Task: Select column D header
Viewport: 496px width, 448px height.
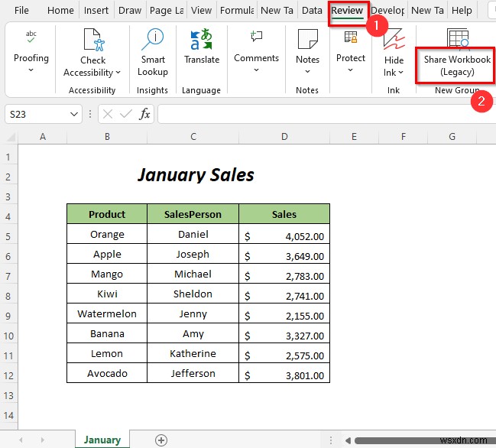Action: pyautogui.click(x=284, y=137)
